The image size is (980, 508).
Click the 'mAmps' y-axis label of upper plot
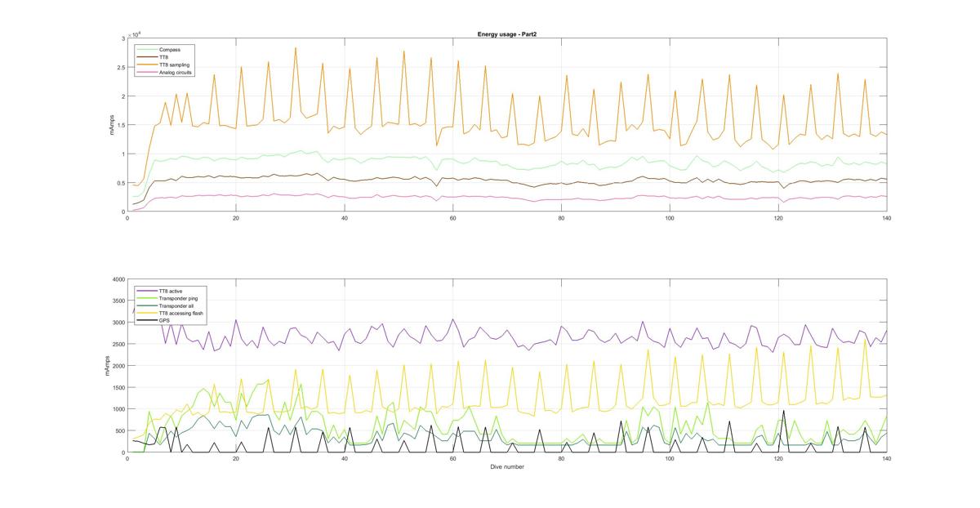click(114, 125)
